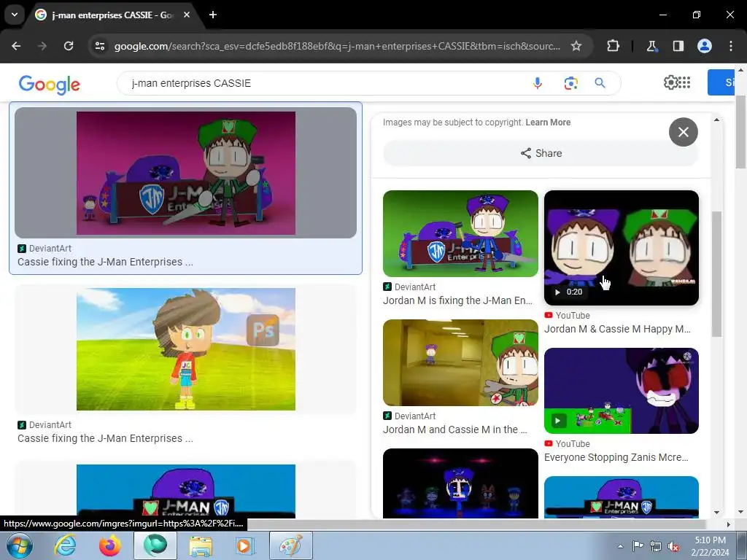The height and width of the screenshot is (560, 747).
Task: Toggle the browser side panel icon
Action: pos(678,46)
